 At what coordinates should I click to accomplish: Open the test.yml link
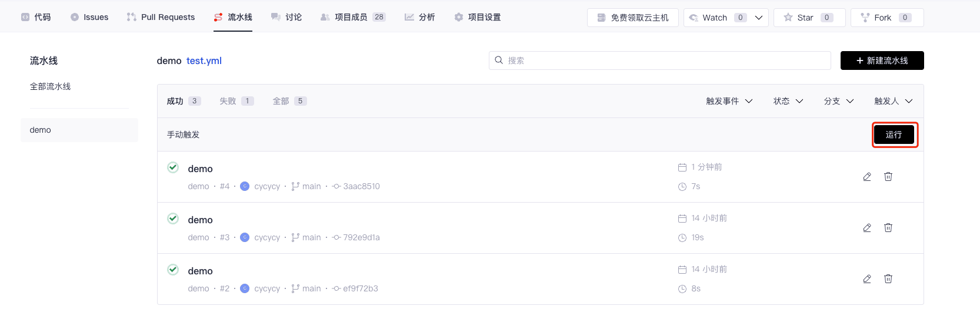pyautogui.click(x=204, y=61)
